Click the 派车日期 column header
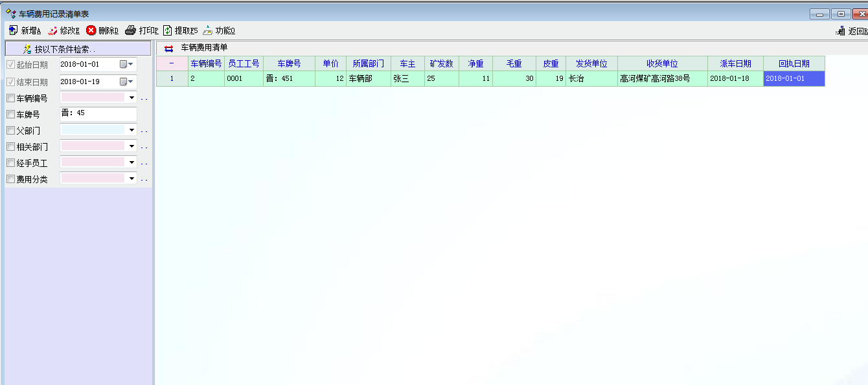Image resolution: width=868 pixels, height=385 pixels. tap(735, 63)
